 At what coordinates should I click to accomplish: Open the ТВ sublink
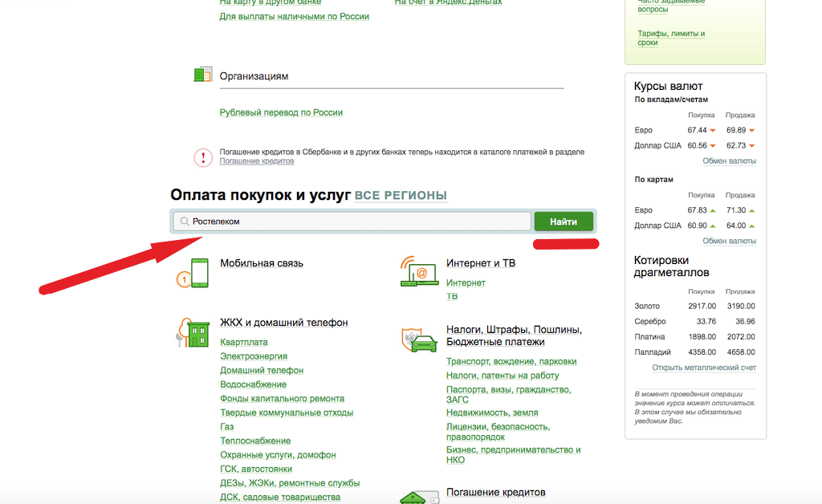[452, 296]
